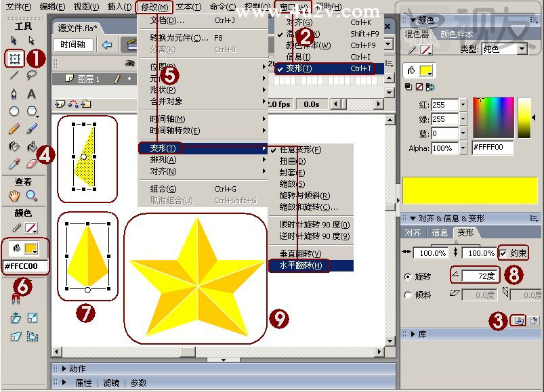The image size is (544, 392).
Task: Collapse the 颜色 color panel
Action: click(413, 20)
